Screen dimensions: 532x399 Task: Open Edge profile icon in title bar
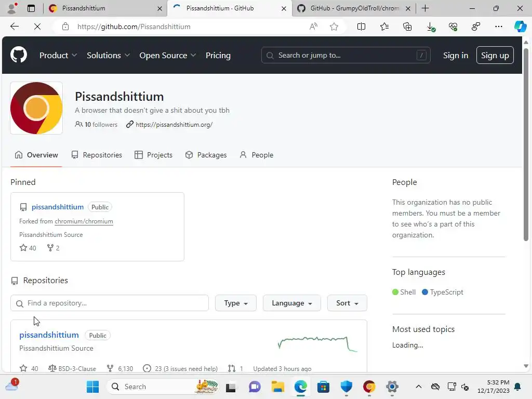pyautogui.click(x=12, y=8)
